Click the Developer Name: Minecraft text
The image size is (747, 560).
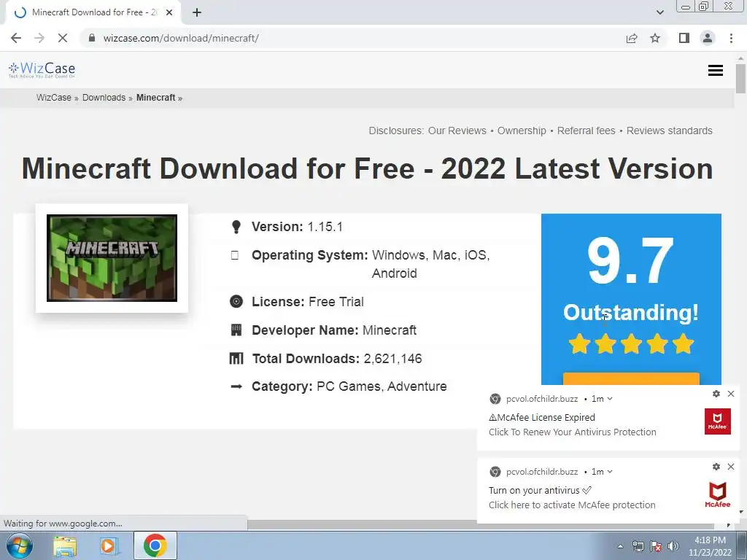click(x=334, y=330)
